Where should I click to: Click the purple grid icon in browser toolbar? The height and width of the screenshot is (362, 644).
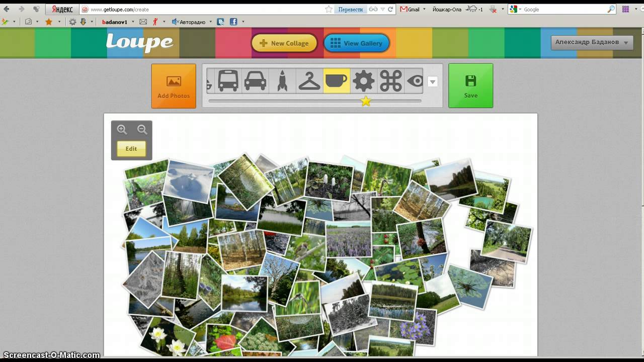pyautogui.click(x=625, y=9)
